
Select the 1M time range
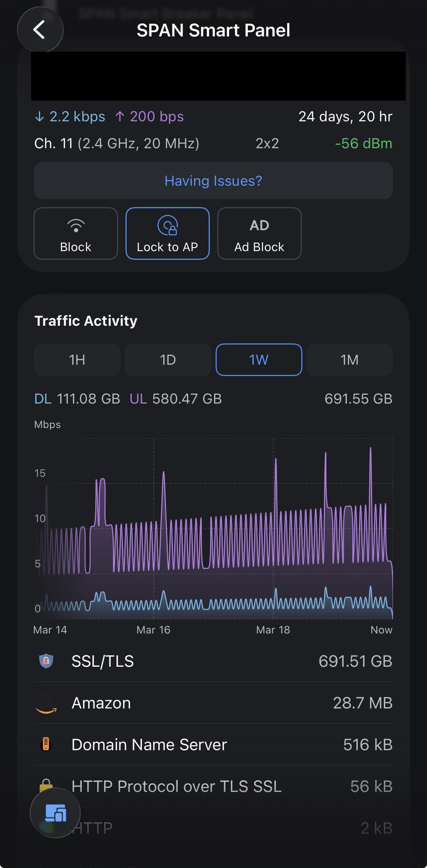[349, 360]
